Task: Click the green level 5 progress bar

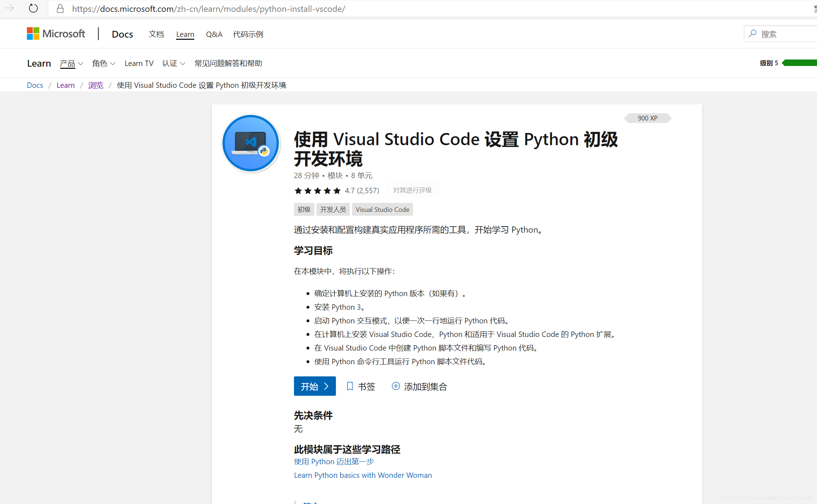Action: (x=800, y=63)
